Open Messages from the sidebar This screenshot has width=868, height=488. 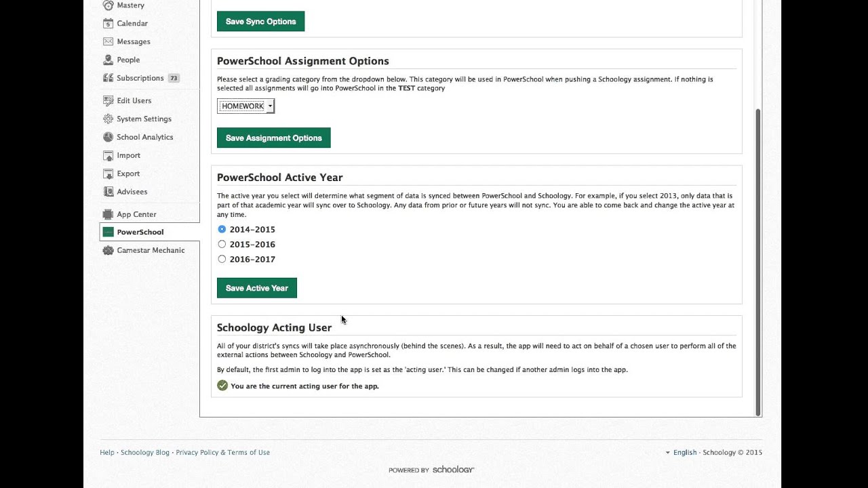134,41
